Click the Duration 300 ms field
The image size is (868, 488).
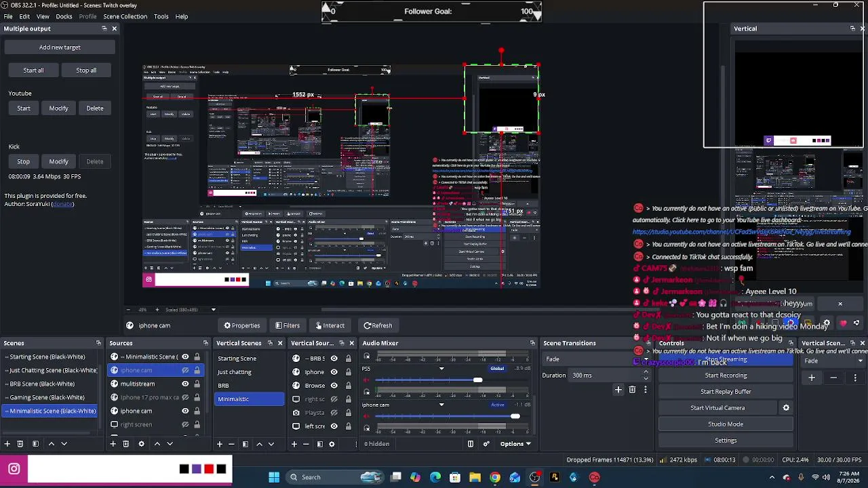[x=604, y=375]
